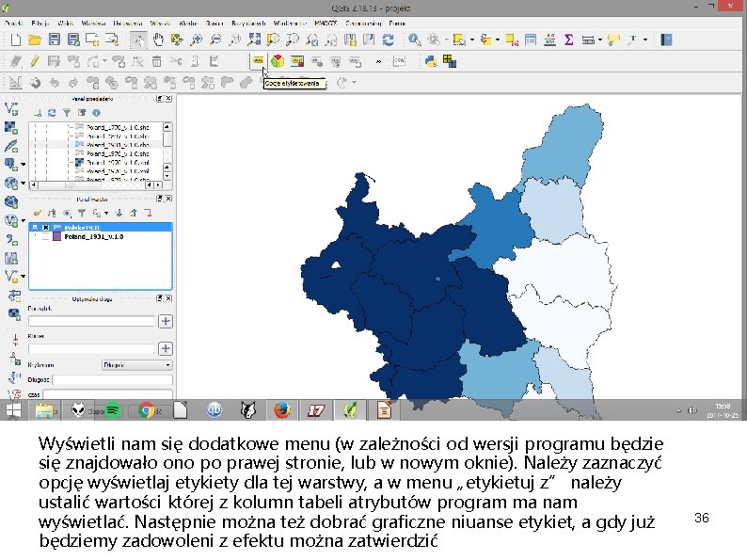Screen dimensions: 747x560
Task: Refresh the map with the blue arrows icon
Action: tap(389, 40)
